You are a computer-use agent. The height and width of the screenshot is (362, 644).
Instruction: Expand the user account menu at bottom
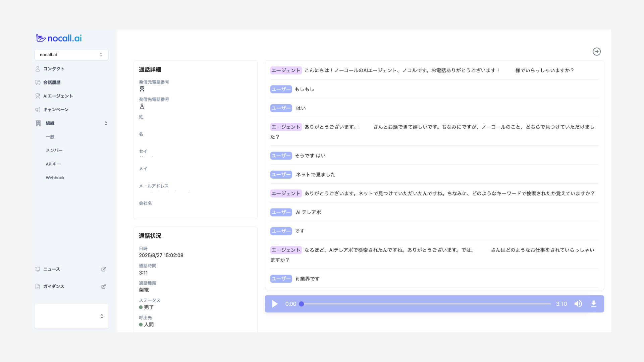(102, 316)
